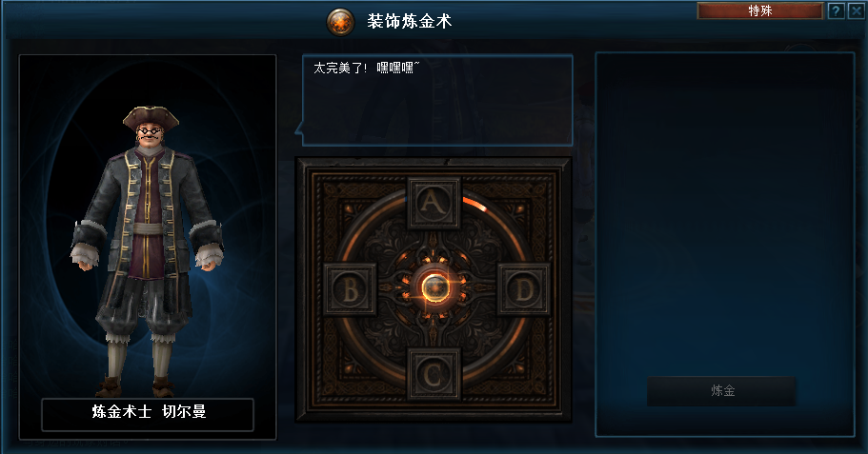Close the 装饰炼金术 window
Screen dimensions: 868x454
click(x=857, y=10)
